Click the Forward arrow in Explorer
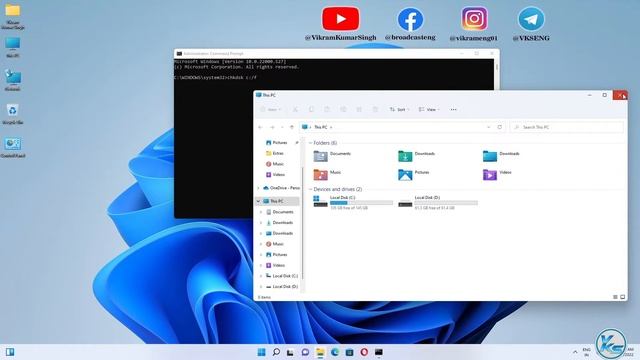 coord(272,127)
